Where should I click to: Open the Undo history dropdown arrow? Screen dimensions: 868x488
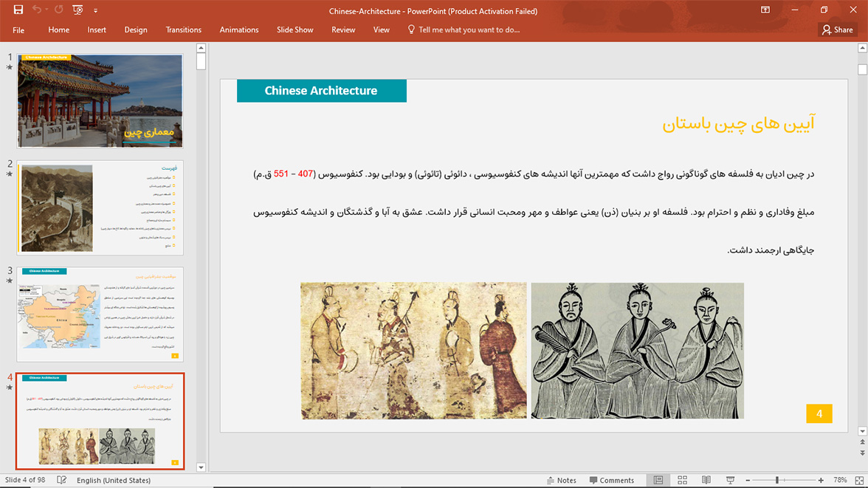tap(46, 10)
